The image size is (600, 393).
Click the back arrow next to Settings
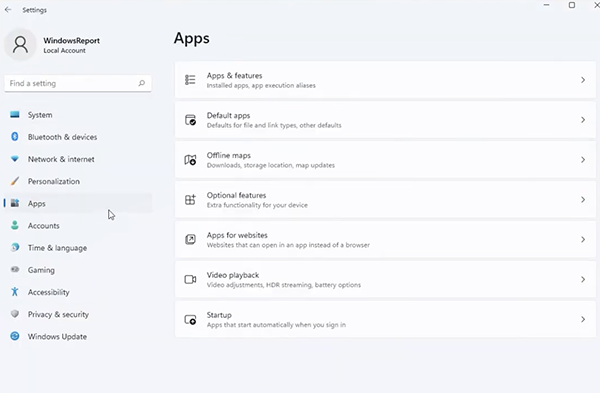[8, 10]
